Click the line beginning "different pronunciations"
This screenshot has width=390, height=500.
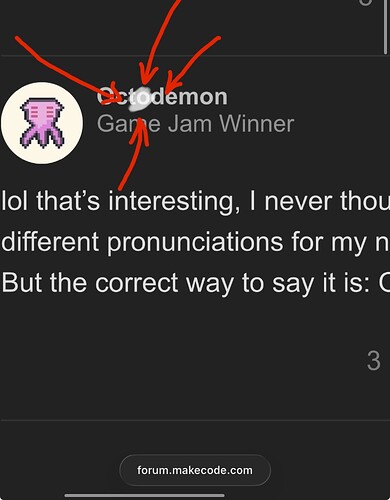click(195, 242)
